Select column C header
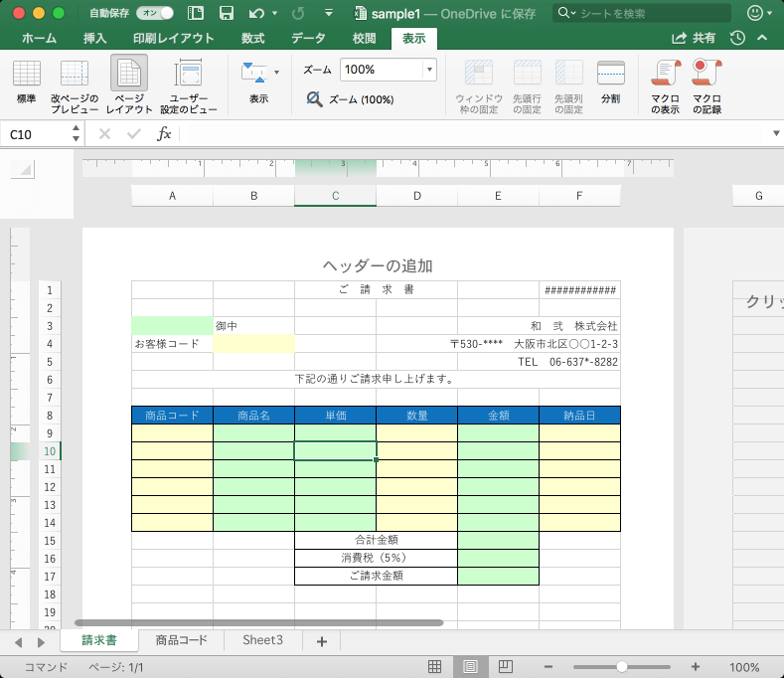Viewport: 784px width, 678px height. pos(336,196)
